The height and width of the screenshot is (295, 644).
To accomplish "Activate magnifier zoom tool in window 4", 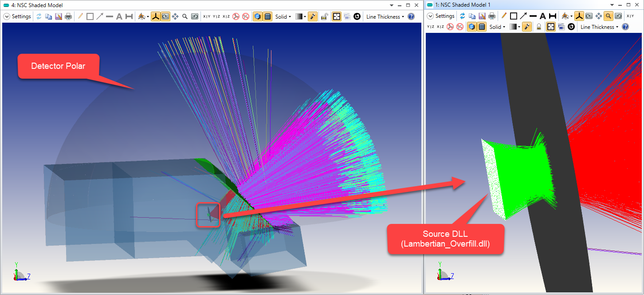I will point(185,16).
